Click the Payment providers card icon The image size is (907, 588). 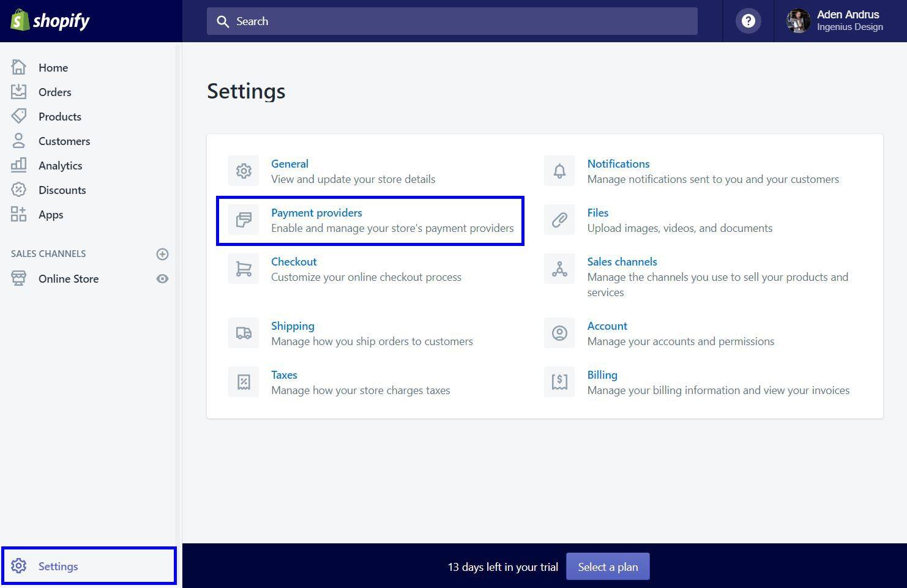(x=244, y=220)
